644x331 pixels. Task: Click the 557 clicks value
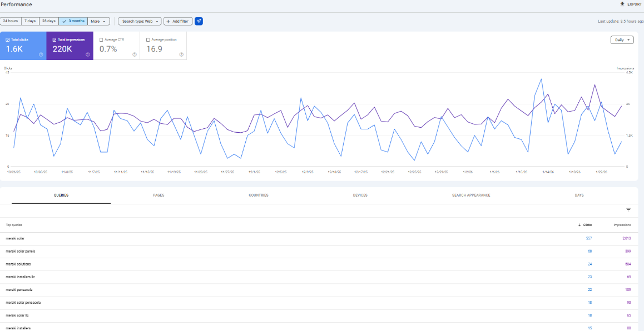[588, 238]
